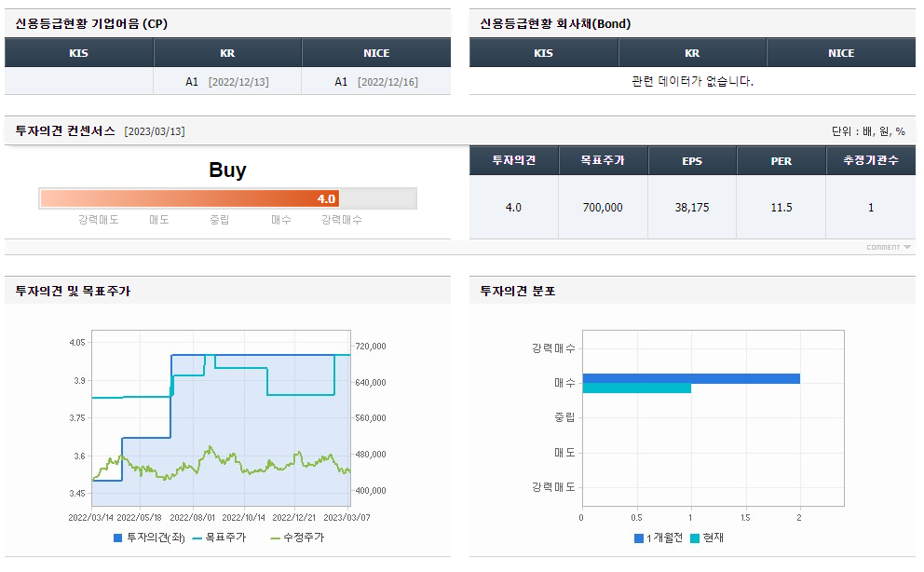Select the 38,175 EPS value
The image size is (924, 572).
(x=692, y=208)
